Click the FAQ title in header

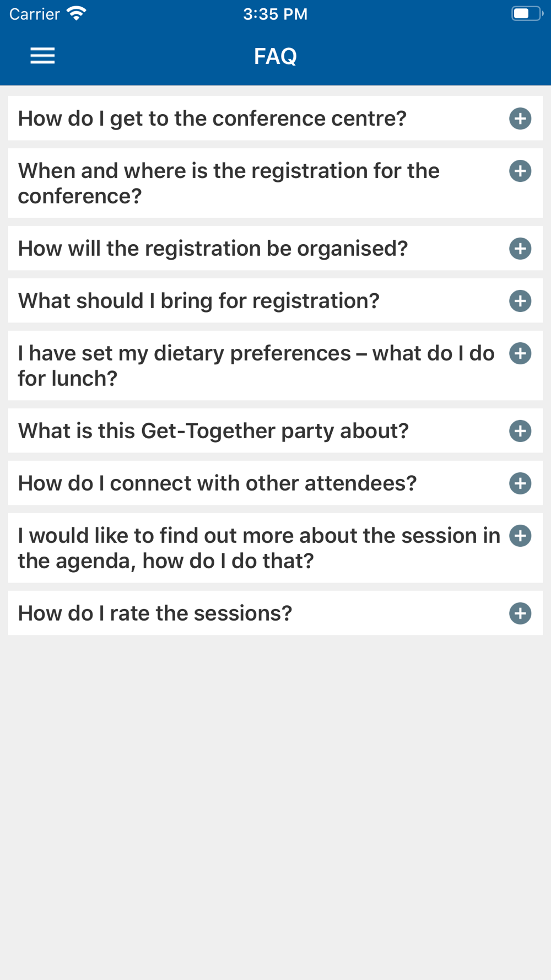pos(275,56)
